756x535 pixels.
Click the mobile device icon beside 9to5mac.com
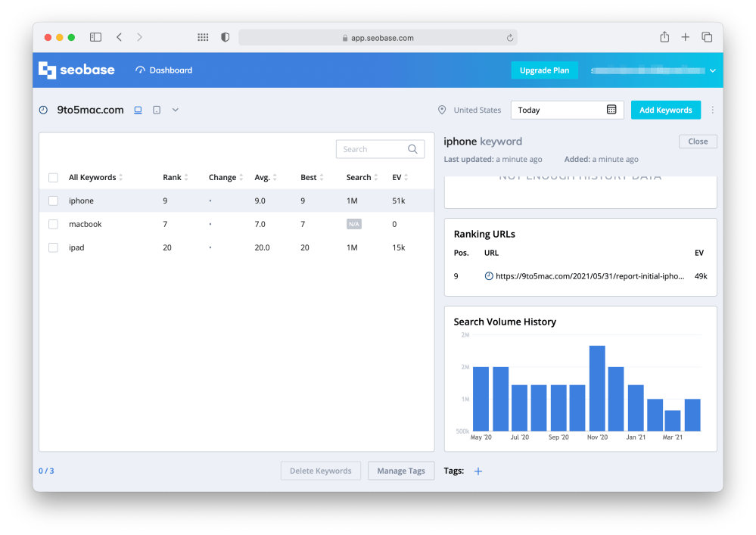click(157, 110)
